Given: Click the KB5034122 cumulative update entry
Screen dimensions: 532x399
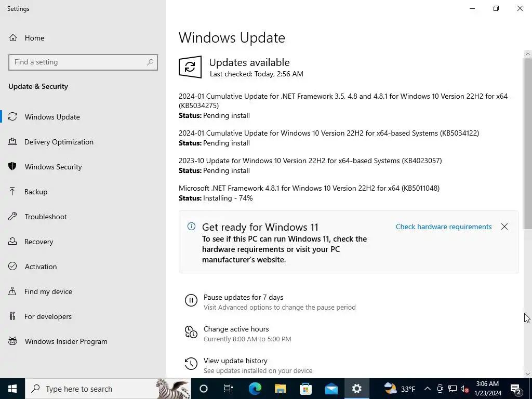Looking at the screenshot, I should click(x=329, y=133).
